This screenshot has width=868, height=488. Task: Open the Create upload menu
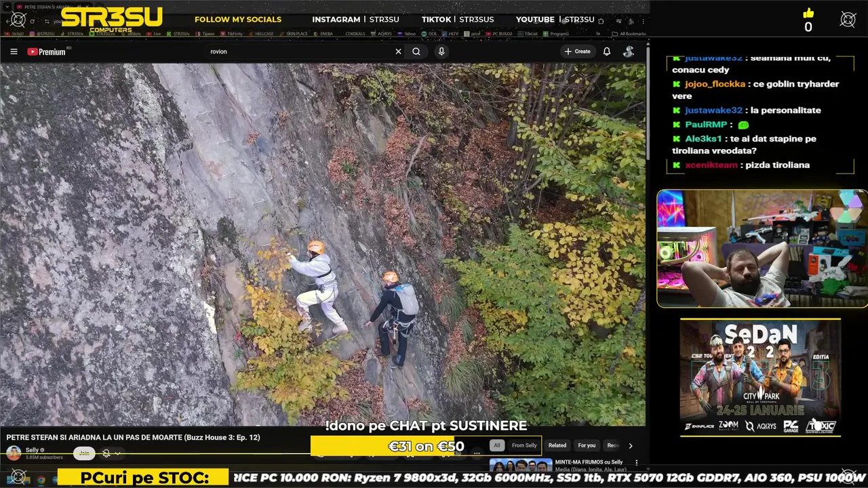(x=578, y=52)
